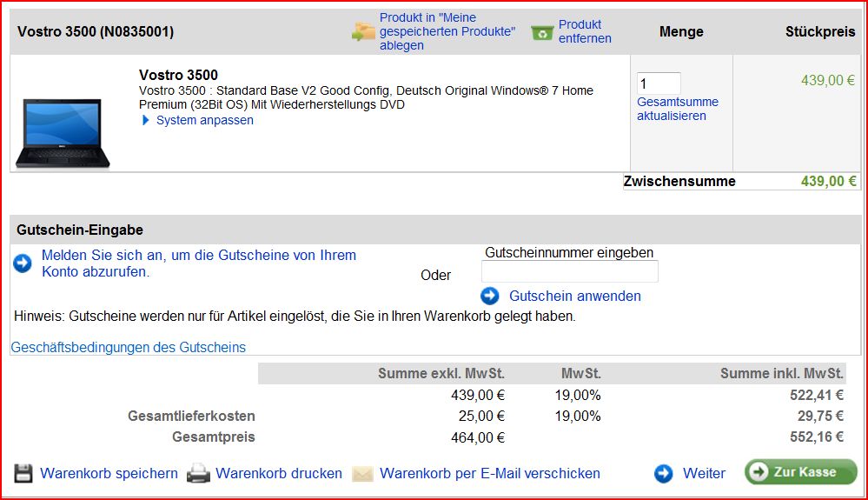Click the 'Weiter' link

coord(704,473)
